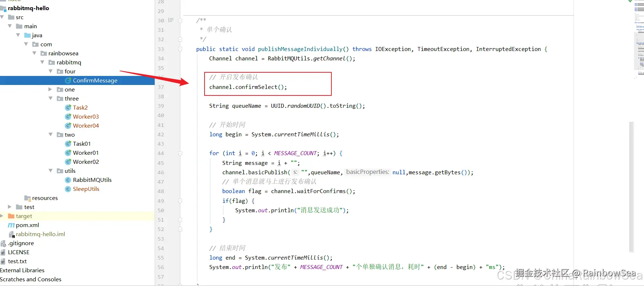Collapse the three package arrow
The width and height of the screenshot is (644, 286).
(x=51, y=98)
